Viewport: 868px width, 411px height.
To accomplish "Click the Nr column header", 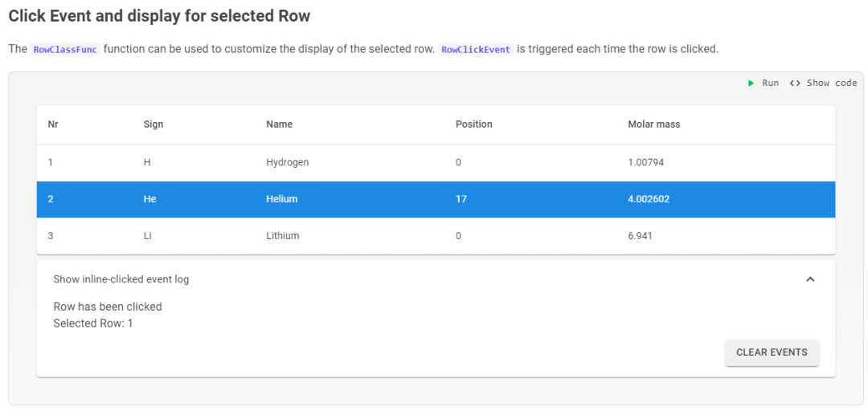I will [53, 124].
